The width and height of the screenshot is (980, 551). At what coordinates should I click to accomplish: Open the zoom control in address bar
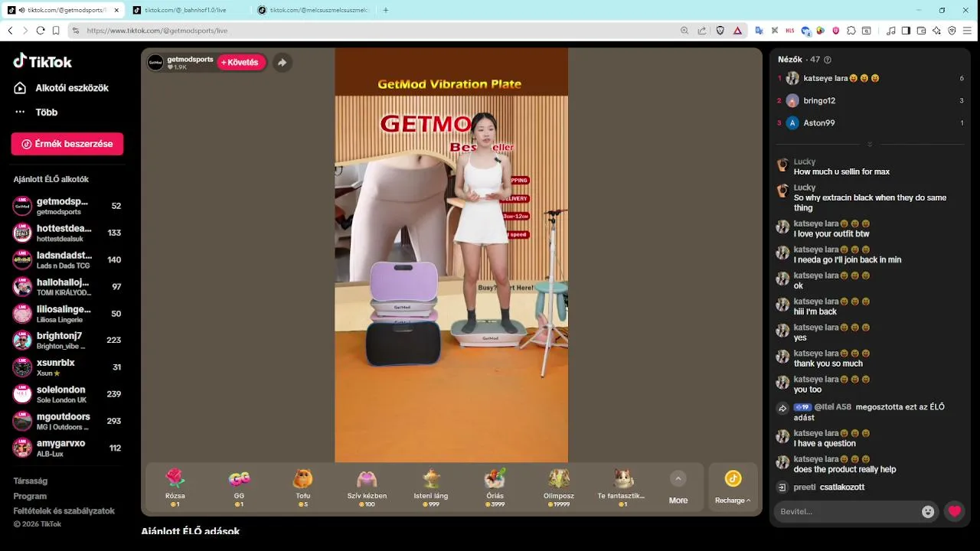[684, 31]
